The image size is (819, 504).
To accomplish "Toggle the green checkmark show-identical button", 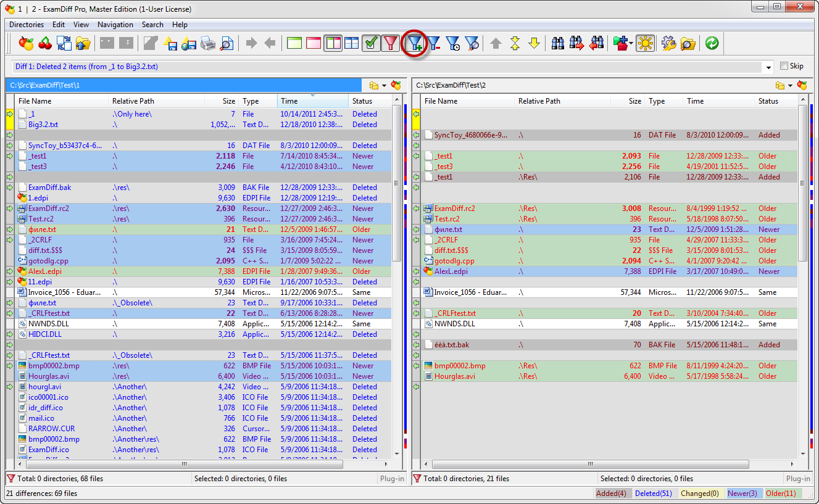I will click(x=371, y=43).
